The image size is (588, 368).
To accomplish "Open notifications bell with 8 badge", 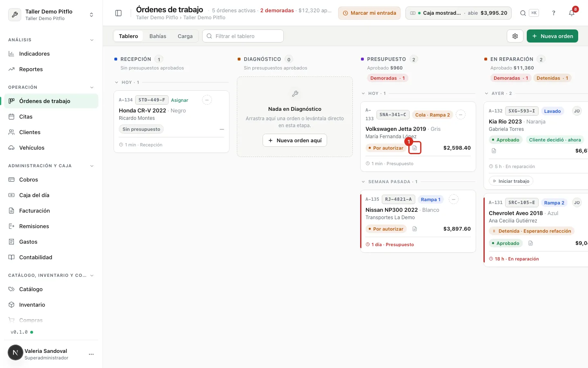I will click(x=572, y=13).
